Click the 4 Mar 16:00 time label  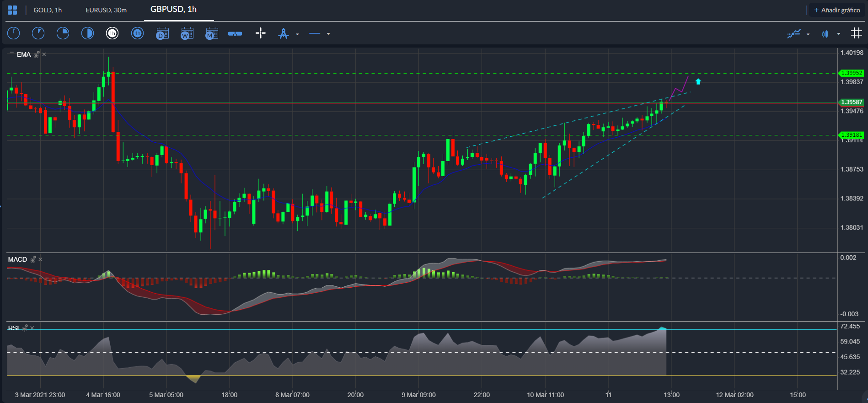click(103, 395)
